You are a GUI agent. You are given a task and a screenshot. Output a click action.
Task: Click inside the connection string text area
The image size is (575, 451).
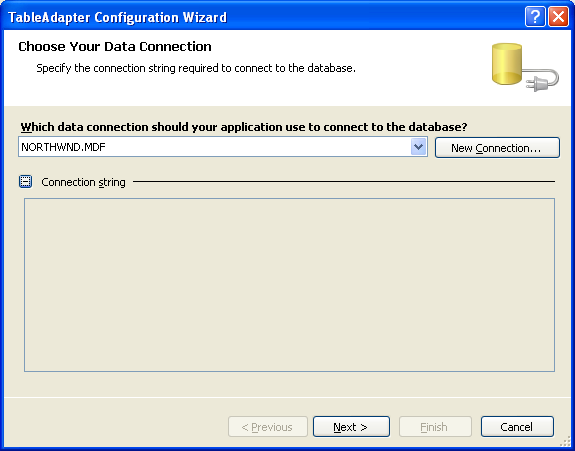tap(289, 285)
